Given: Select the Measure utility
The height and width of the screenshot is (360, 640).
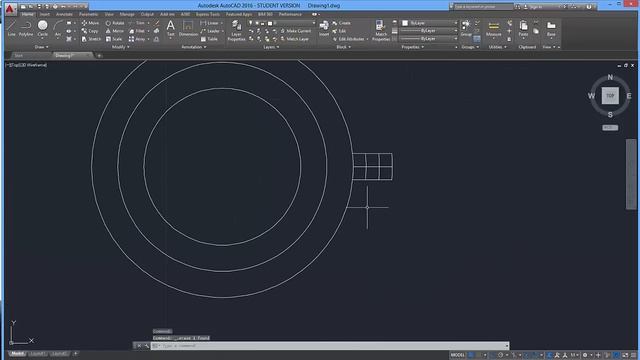Looking at the screenshot, I should click(x=493, y=28).
